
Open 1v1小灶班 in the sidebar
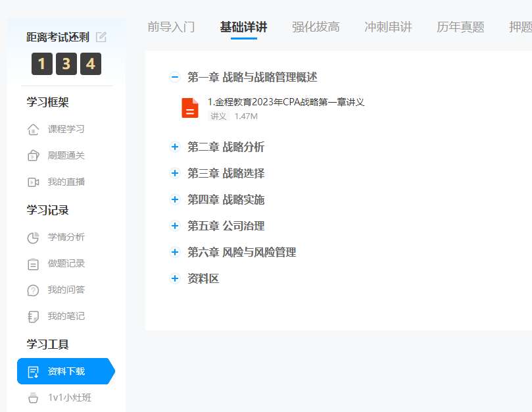(70, 398)
